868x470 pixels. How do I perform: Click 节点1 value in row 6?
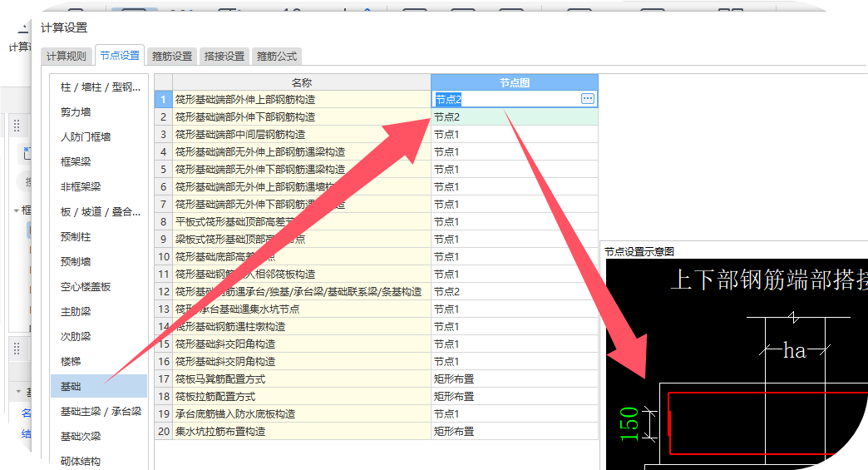point(515,186)
